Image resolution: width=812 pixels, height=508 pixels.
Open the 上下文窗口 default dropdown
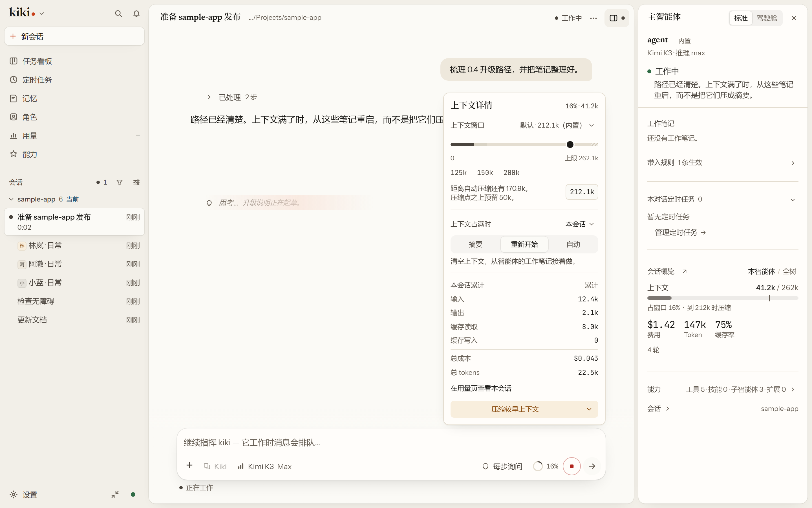(x=557, y=125)
